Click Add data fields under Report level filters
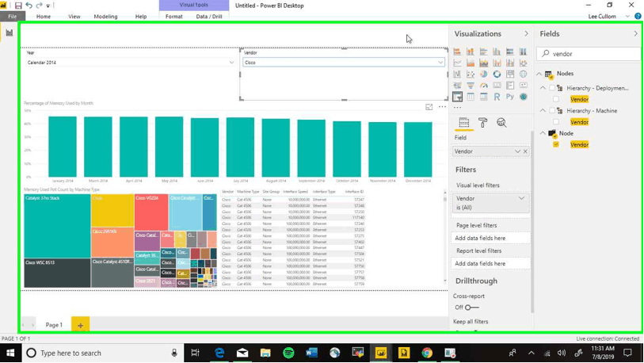 491,263
